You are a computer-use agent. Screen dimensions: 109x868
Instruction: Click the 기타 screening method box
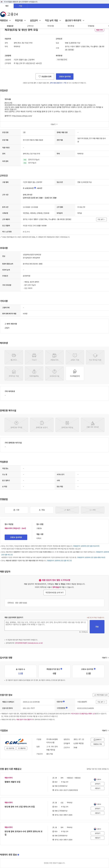click(93, 510)
